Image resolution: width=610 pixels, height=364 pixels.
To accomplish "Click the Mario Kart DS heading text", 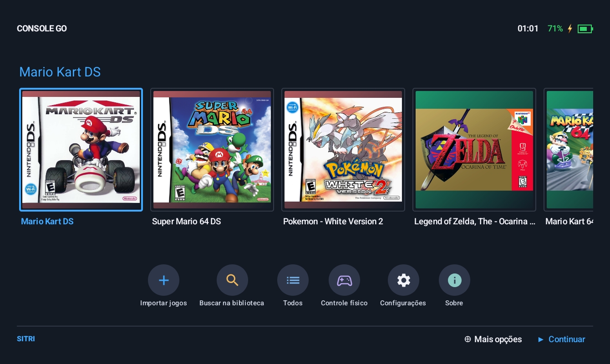I will [x=60, y=72].
